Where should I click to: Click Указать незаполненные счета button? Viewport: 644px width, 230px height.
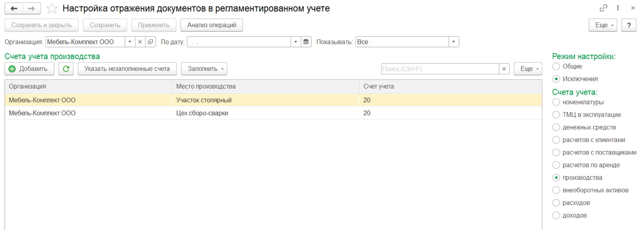coord(127,69)
